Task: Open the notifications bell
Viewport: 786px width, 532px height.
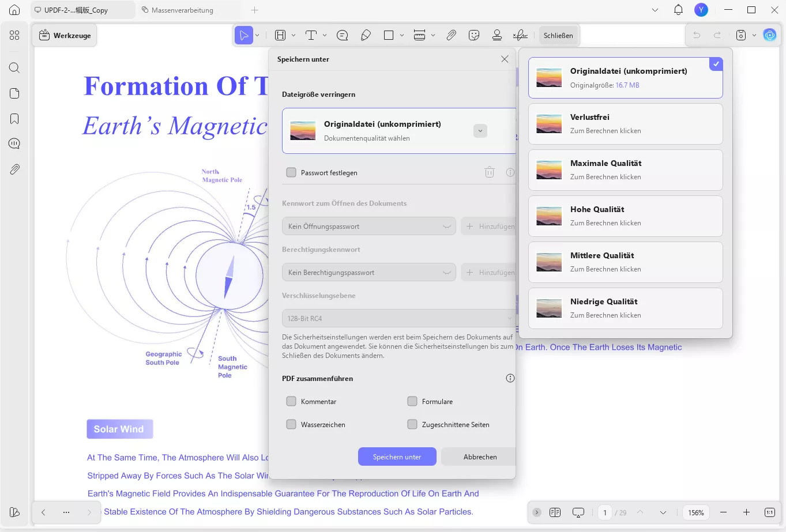Action: pyautogui.click(x=678, y=10)
